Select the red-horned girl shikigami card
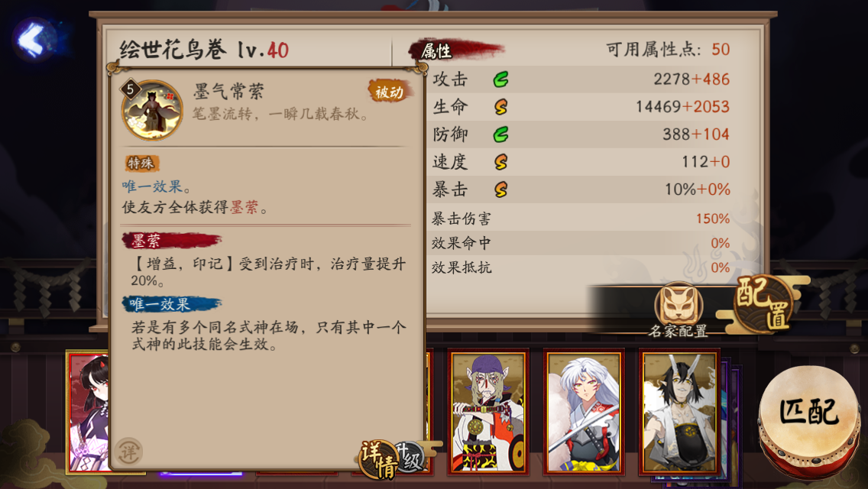The image size is (868, 489). pyautogui.click(x=88, y=412)
